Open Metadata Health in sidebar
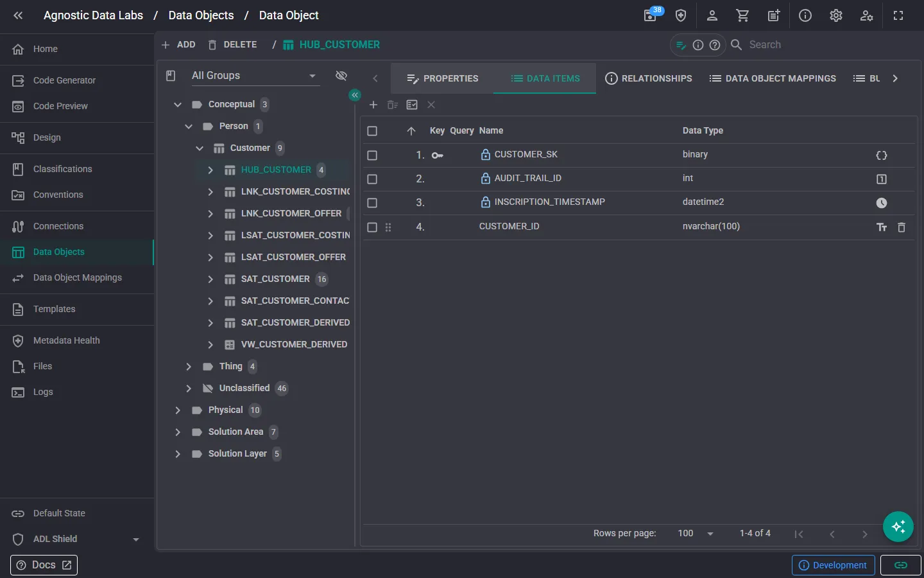 [77, 341]
